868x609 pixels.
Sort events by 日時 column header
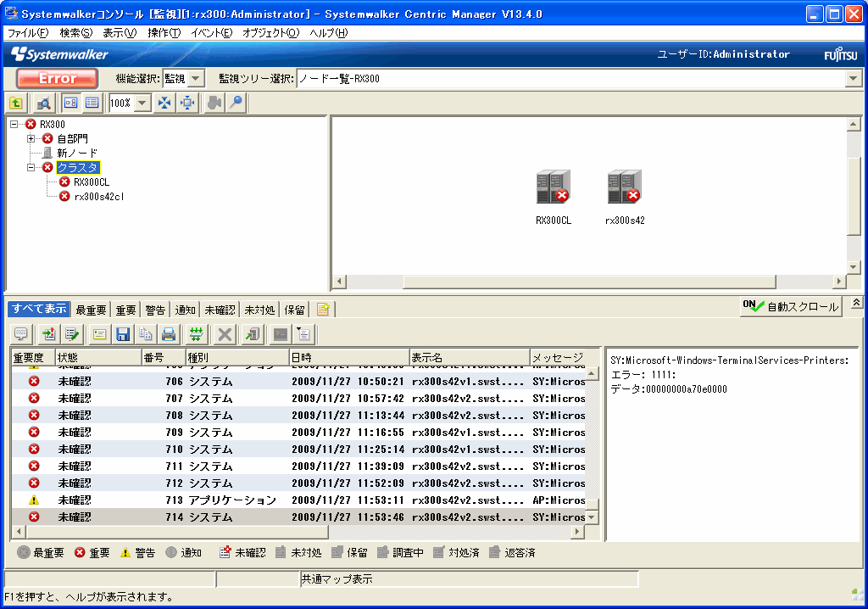(349, 357)
